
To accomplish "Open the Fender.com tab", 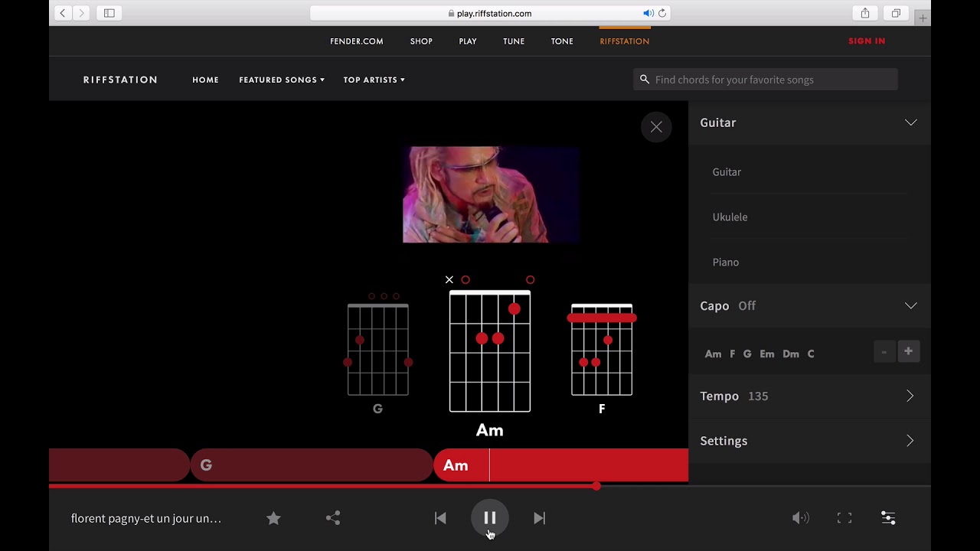I will pyautogui.click(x=357, y=41).
